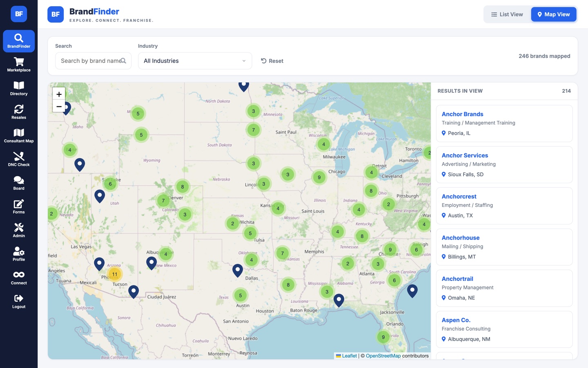Open the OpenStreetMap attribution link

coord(383,356)
